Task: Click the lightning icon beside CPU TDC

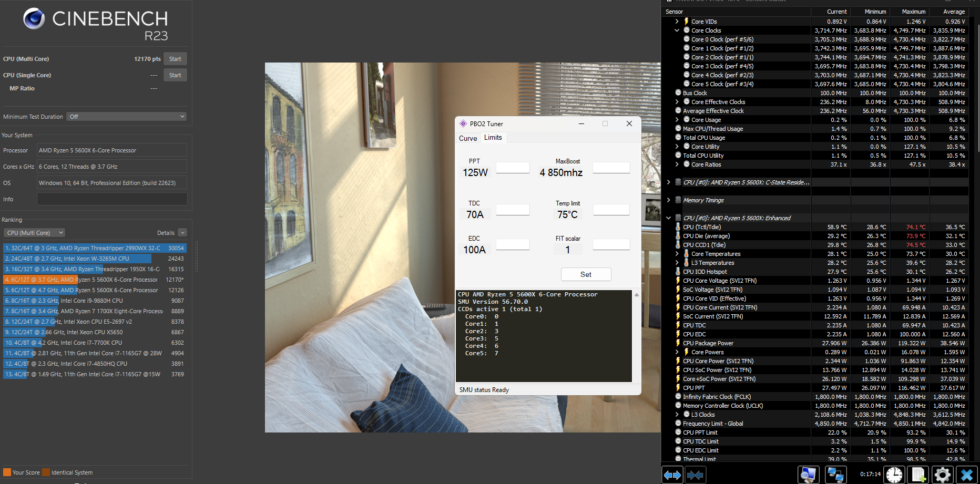Action: pos(678,325)
